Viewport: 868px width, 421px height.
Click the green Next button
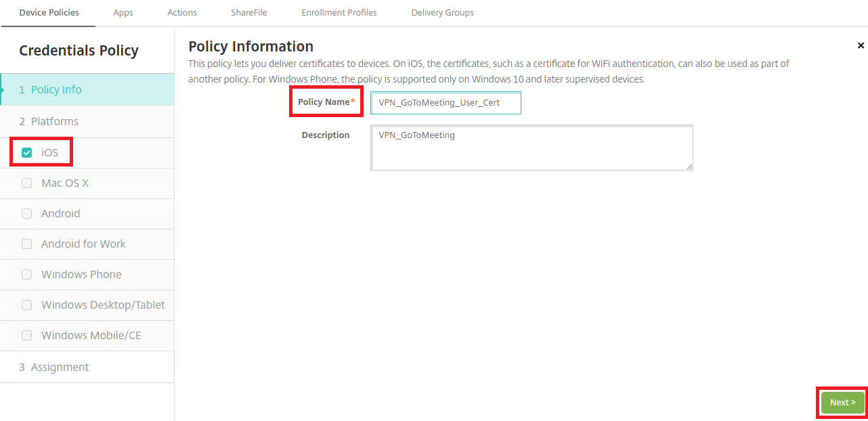tap(842, 403)
